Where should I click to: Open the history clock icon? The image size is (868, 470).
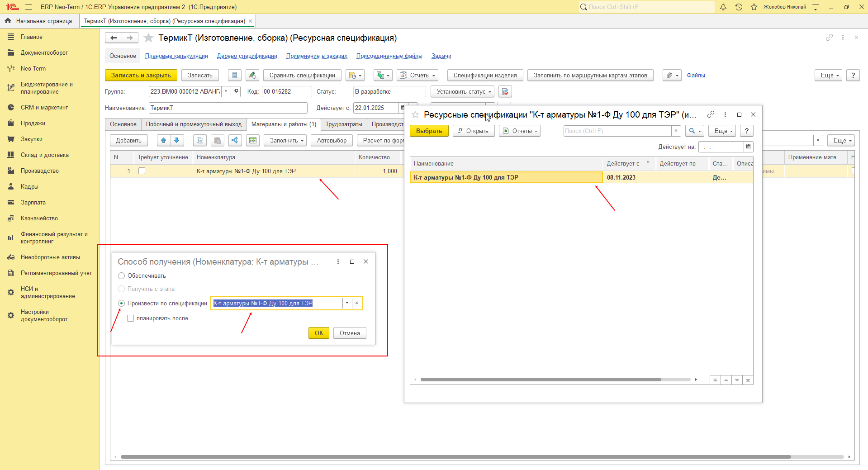click(739, 7)
